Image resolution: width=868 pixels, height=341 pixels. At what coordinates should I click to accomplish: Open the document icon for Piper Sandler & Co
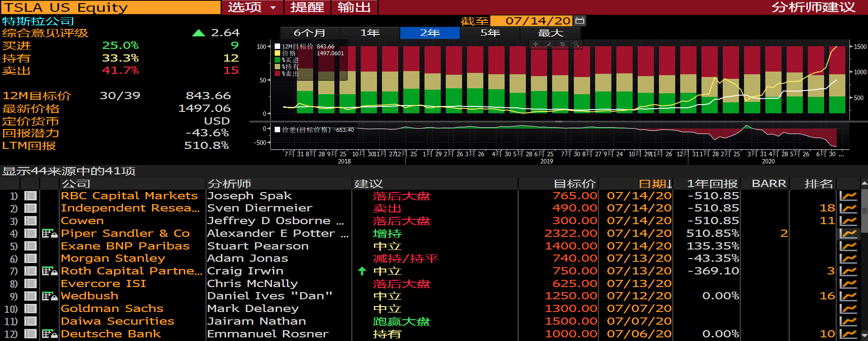(31, 233)
